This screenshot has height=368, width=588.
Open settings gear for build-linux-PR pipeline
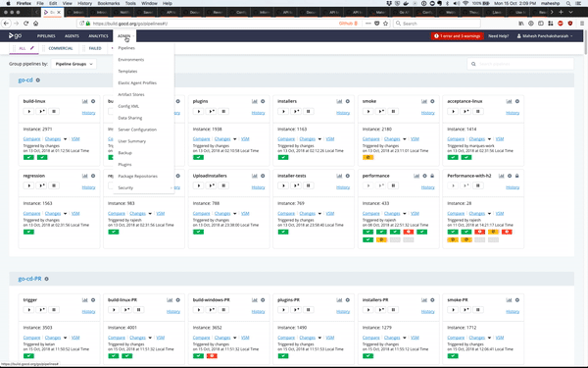click(178, 300)
